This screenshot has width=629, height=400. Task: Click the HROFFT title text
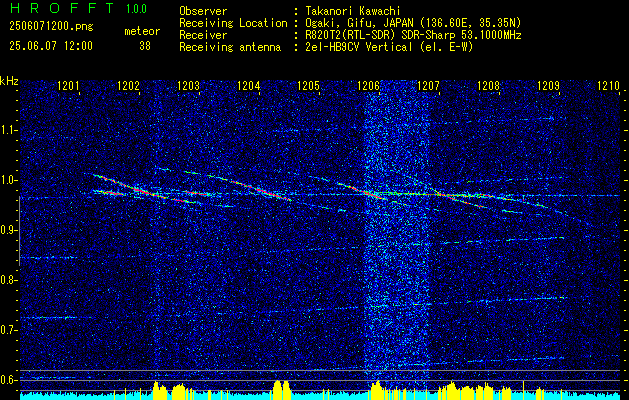62,8
